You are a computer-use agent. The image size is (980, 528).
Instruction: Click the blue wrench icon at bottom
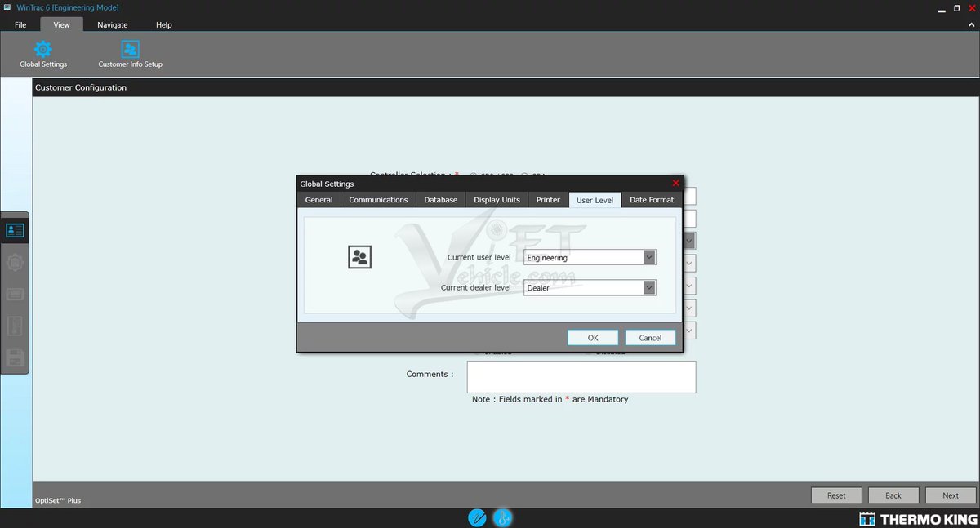coord(477,517)
